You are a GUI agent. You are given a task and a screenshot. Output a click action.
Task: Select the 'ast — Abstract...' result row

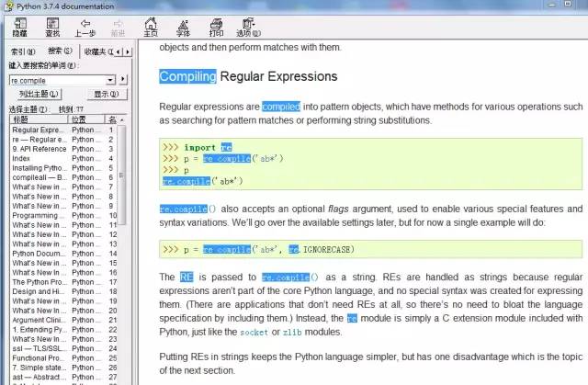pyautogui.click(x=63, y=377)
